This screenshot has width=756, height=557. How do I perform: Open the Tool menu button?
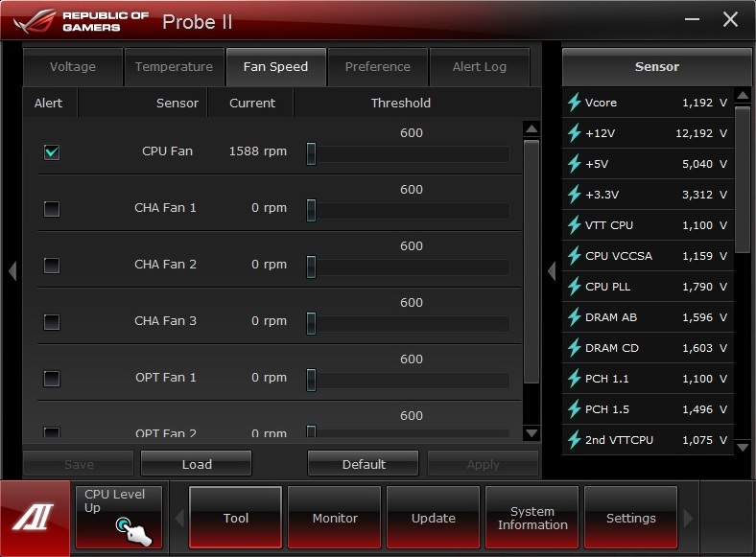click(x=235, y=518)
